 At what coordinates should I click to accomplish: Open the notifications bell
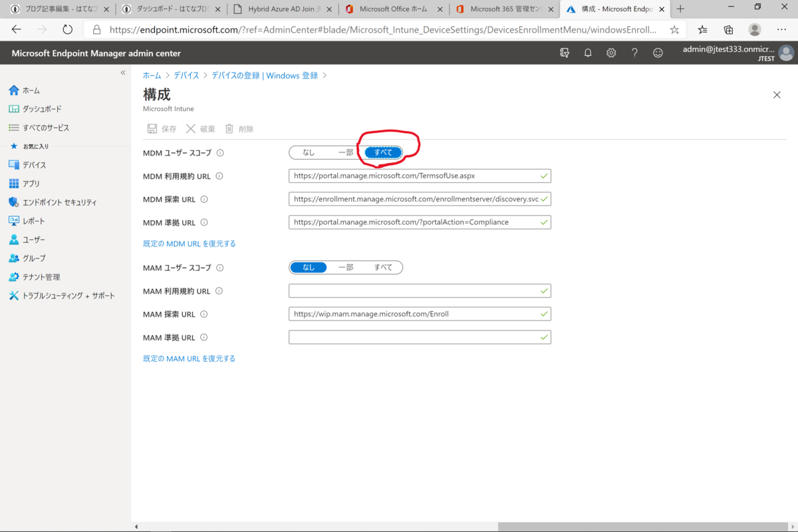(588, 53)
